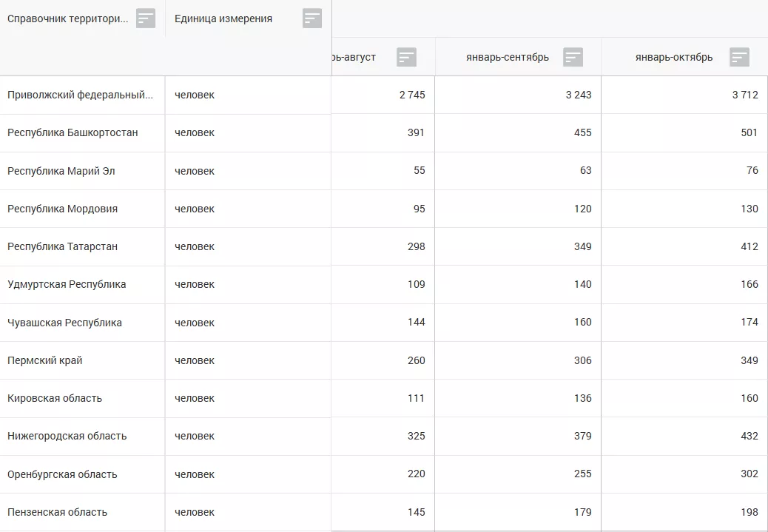Screen dimensions: 768x532
Task: Select the Пермский край row label
Action: coord(44,361)
